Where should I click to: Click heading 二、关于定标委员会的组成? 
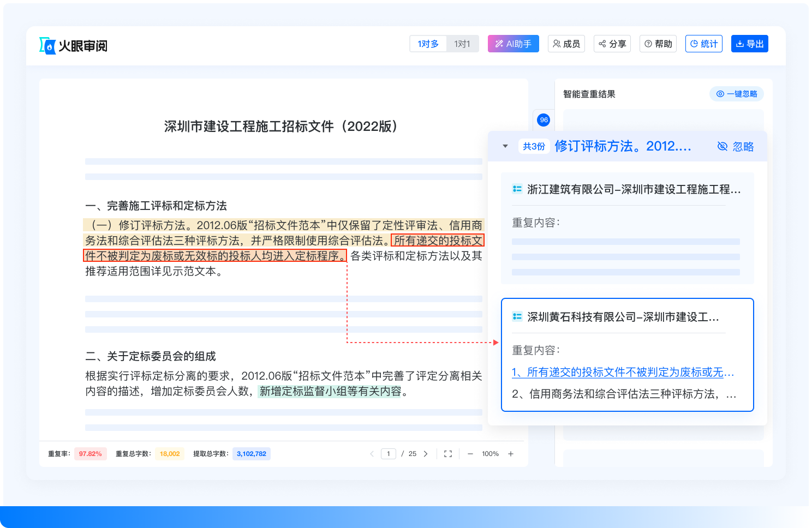pos(151,356)
